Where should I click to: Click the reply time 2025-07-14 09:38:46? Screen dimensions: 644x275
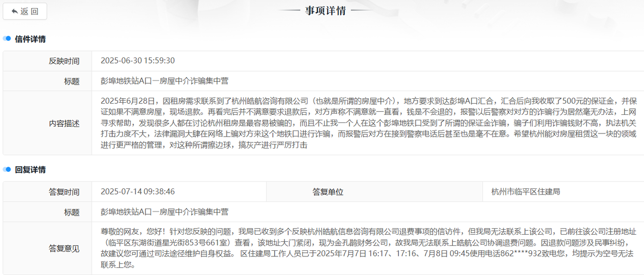pyautogui.click(x=138, y=191)
